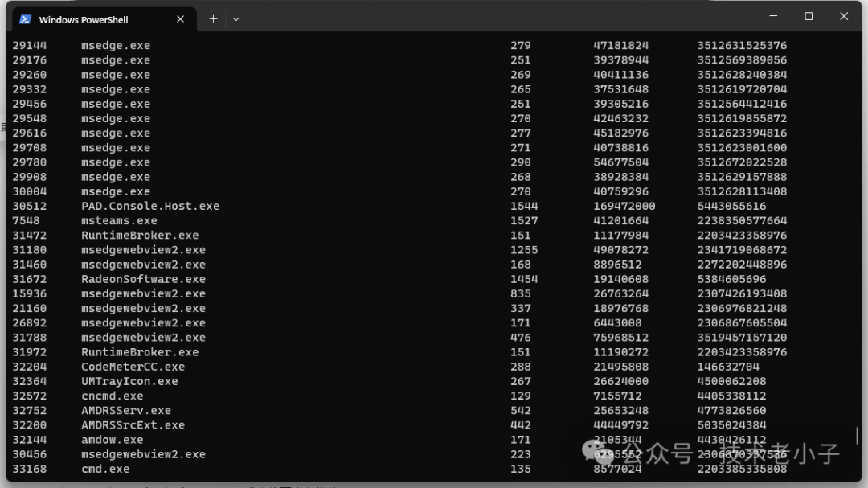Click the UMTrayIcon.exe process name
868x488 pixels.
click(x=129, y=381)
